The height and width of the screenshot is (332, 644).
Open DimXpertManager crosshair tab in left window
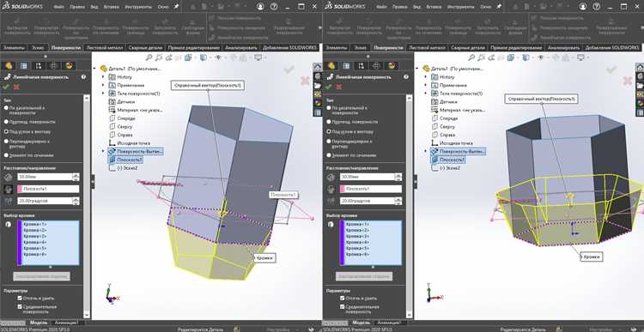53,66
